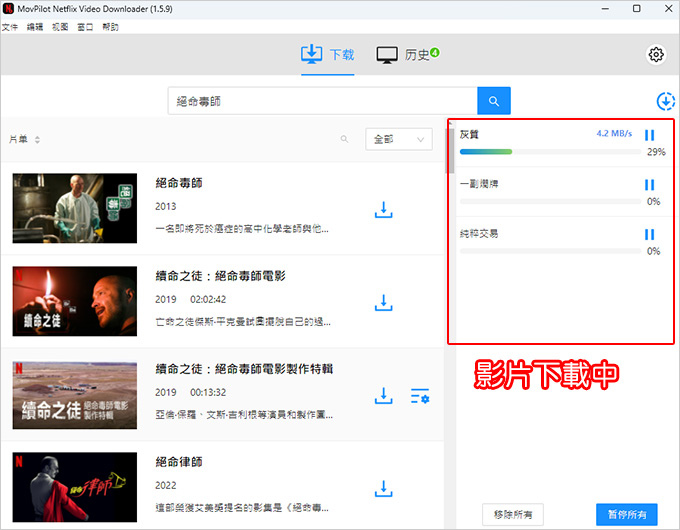Open the 製作特輯 landscape thumbnail
Viewport: 680px width, 530px height.
(75, 395)
